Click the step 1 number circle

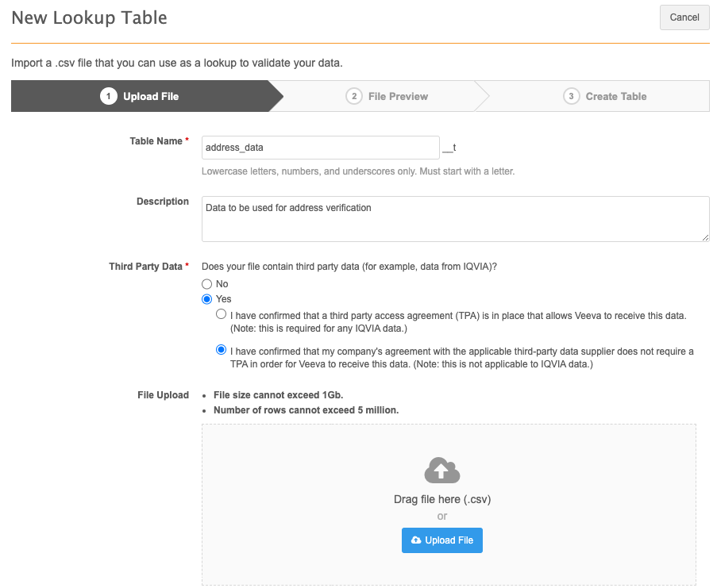(x=108, y=96)
